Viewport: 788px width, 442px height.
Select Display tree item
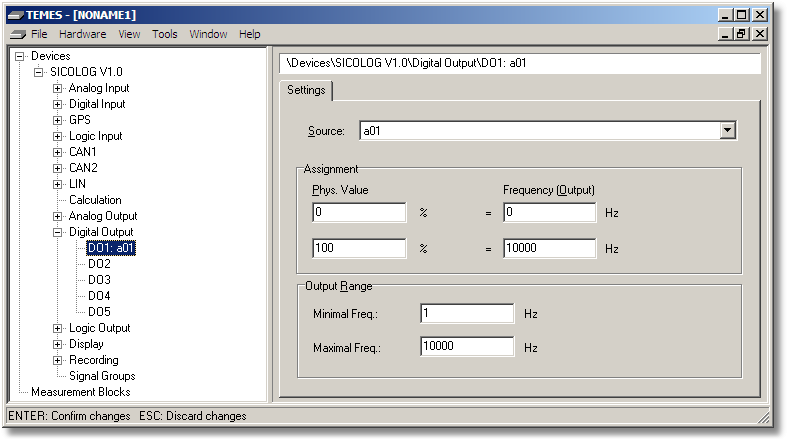86,344
